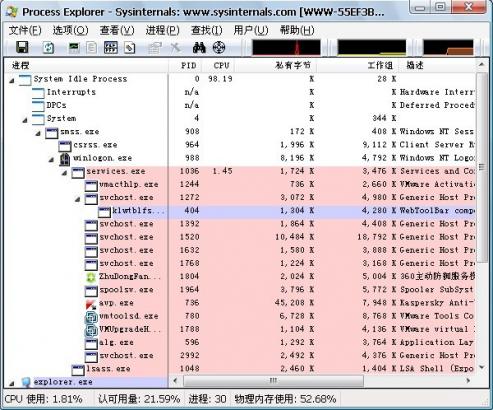Select svchost.exe with PID 1520
This screenshot has height=410, width=493.
click(x=240, y=237)
